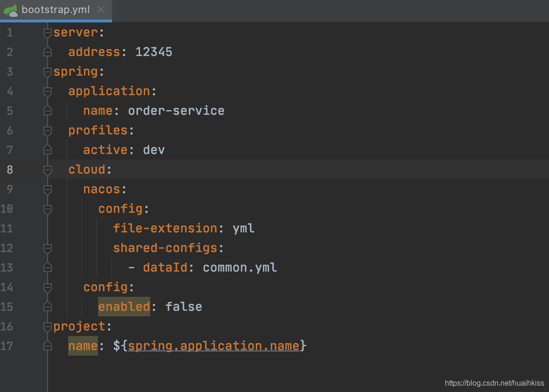This screenshot has width=549, height=392.
Task: Click fold end marker on address line
Action: point(48,52)
